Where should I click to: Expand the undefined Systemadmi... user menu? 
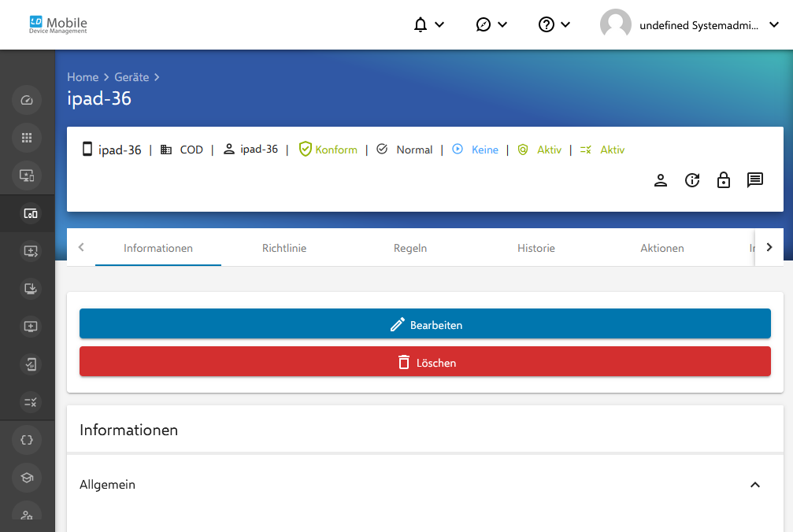pyautogui.click(x=709, y=24)
